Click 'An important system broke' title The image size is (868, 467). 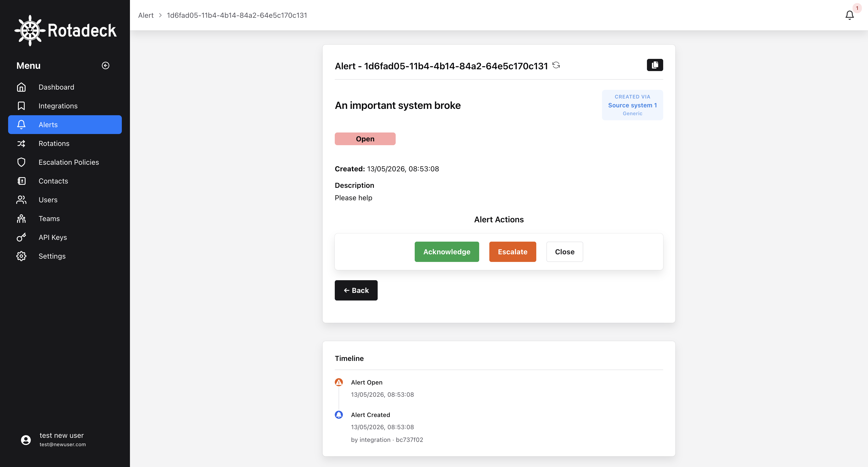coord(398,106)
